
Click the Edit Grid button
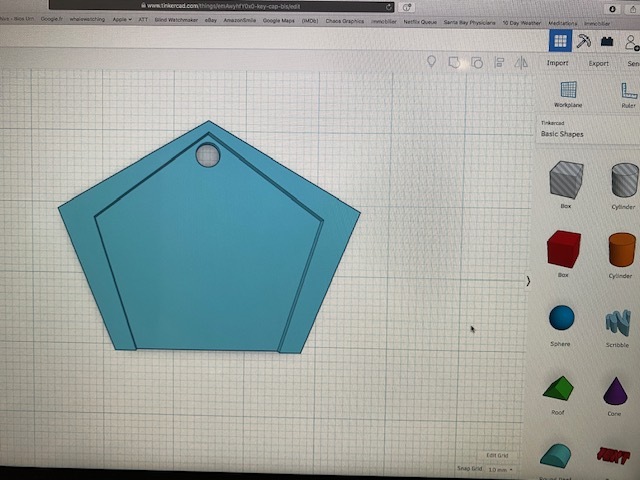[497, 455]
